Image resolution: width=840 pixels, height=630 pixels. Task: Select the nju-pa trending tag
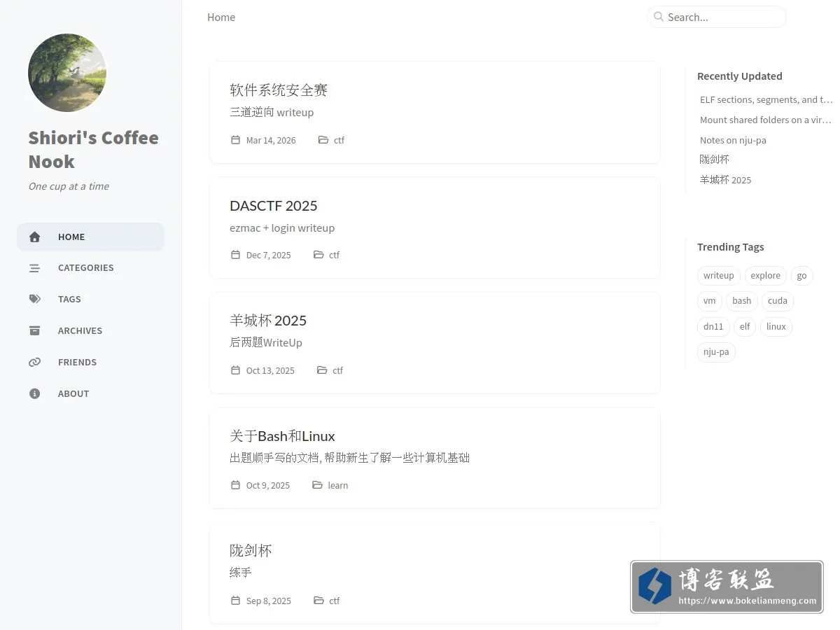(x=716, y=352)
